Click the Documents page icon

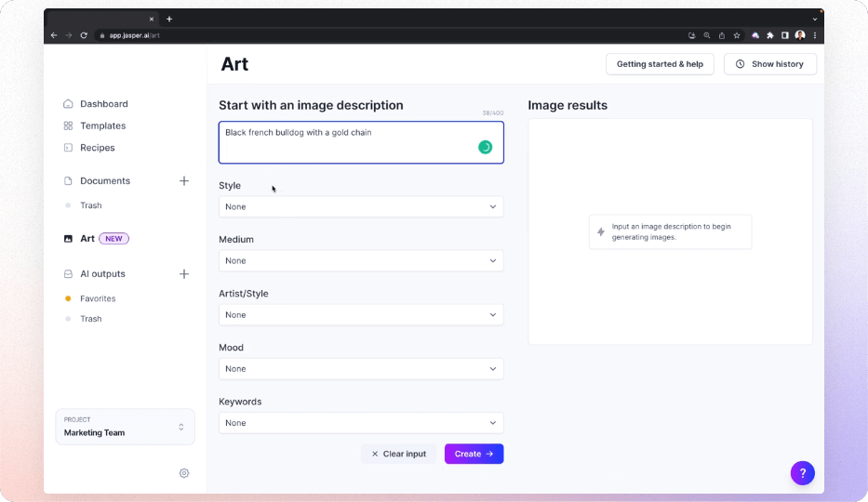(68, 180)
